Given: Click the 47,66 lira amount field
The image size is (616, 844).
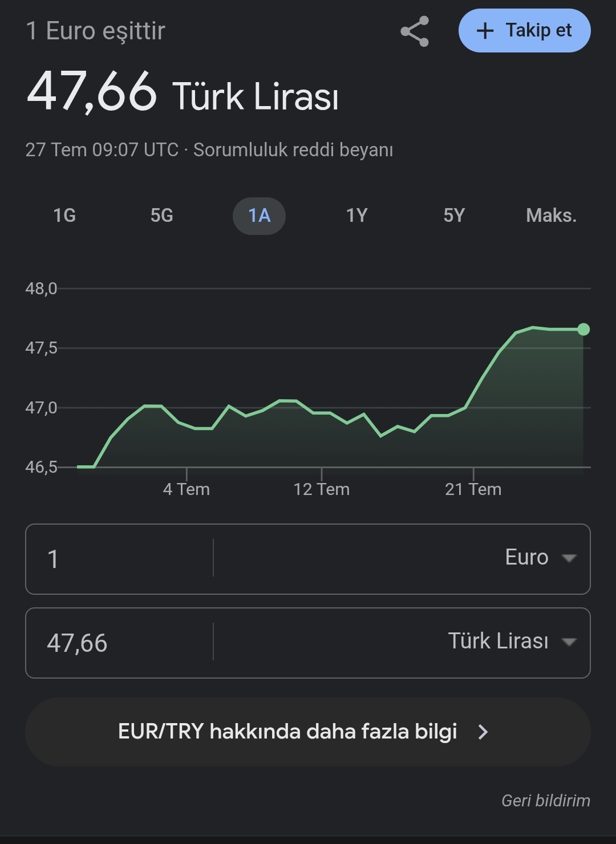Looking at the screenshot, I should (x=120, y=643).
